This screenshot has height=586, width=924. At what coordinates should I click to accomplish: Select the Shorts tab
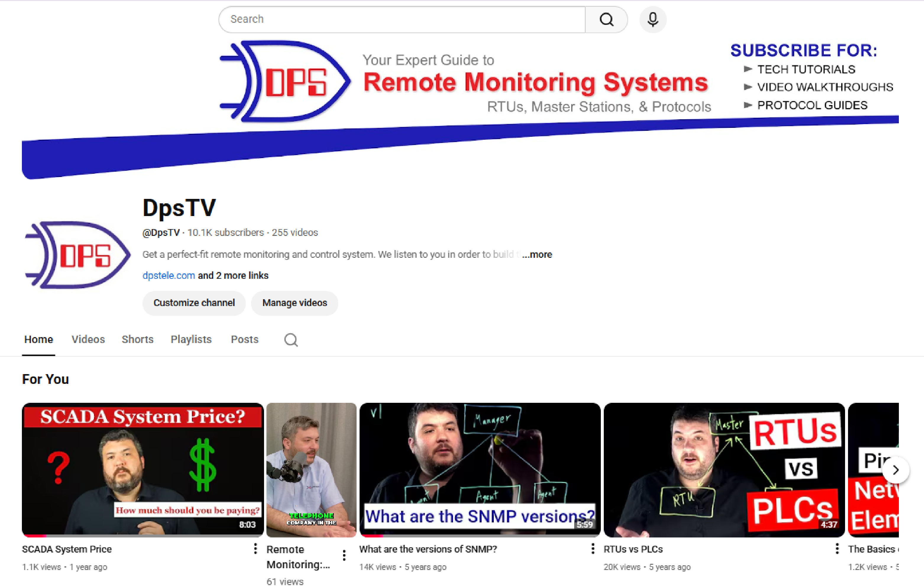(x=137, y=339)
